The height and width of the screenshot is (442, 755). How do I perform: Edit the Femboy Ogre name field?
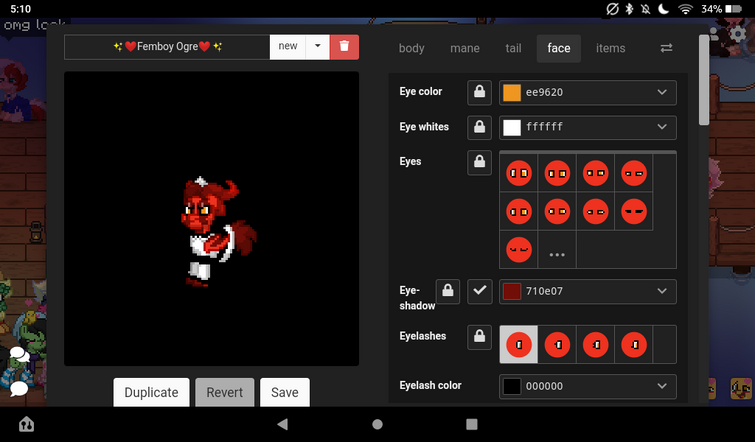click(167, 47)
